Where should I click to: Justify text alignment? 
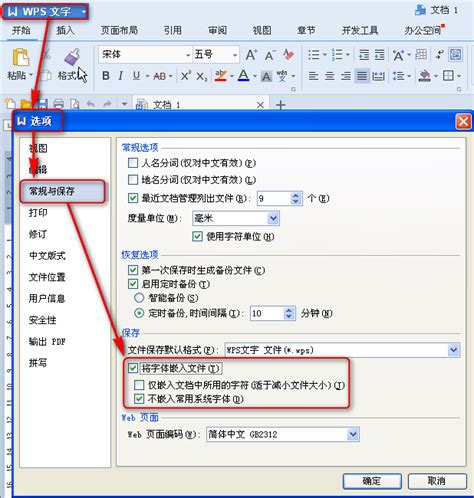[362, 76]
